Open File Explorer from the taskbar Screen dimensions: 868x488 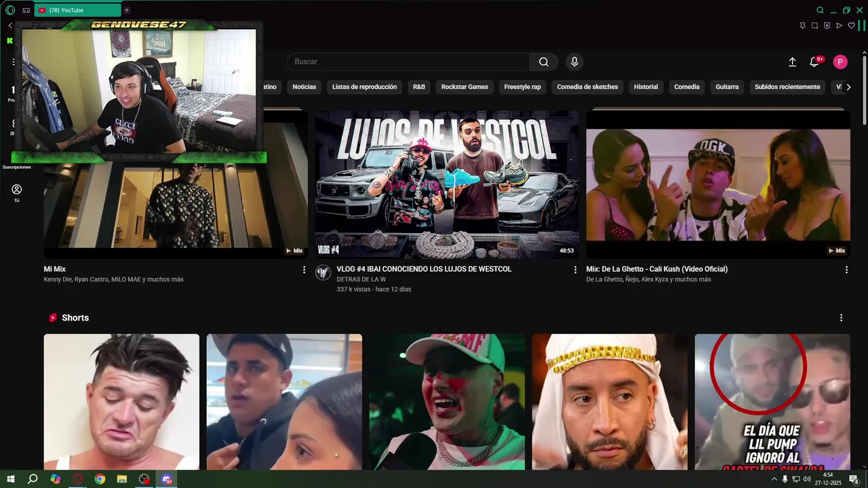point(123,479)
